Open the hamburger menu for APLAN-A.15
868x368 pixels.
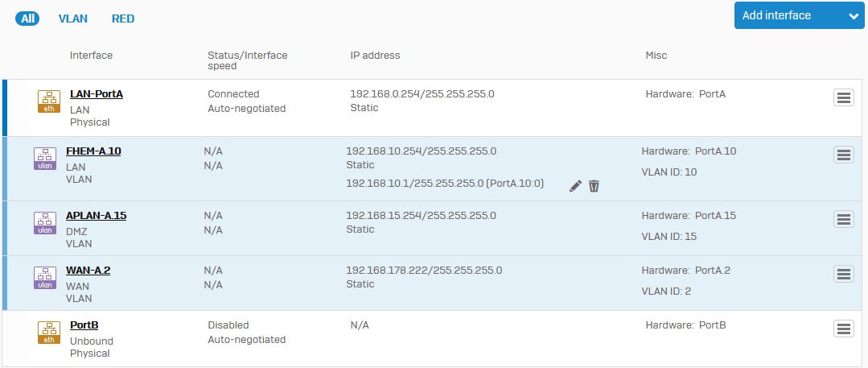click(844, 219)
